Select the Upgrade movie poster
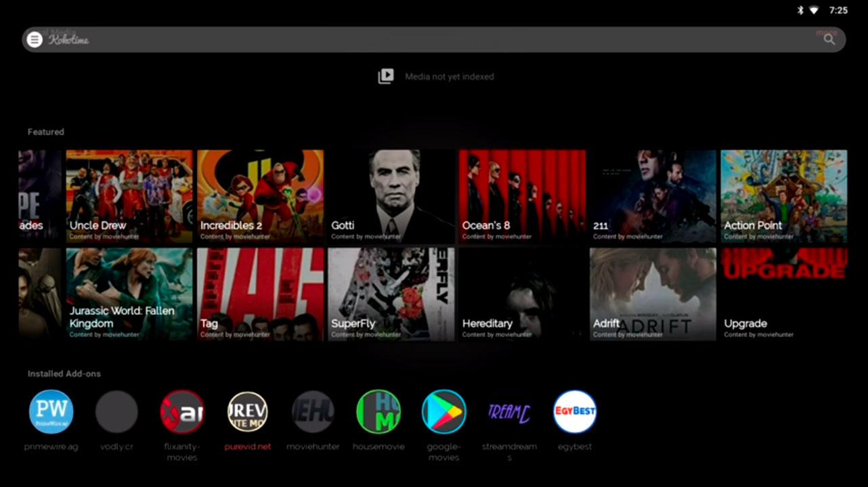The width and height of the screenshot is (868, 487). [784, 294]
